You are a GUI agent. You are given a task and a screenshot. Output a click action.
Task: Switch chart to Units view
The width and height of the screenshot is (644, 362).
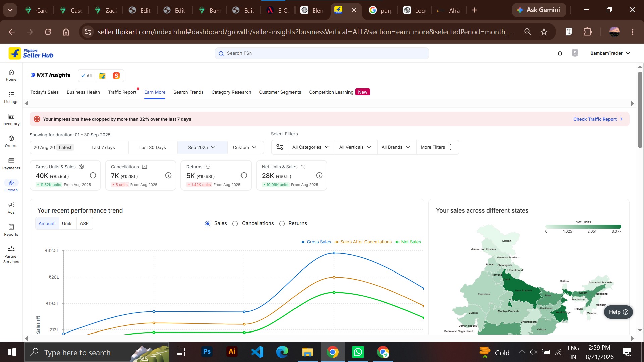[67, 223]
